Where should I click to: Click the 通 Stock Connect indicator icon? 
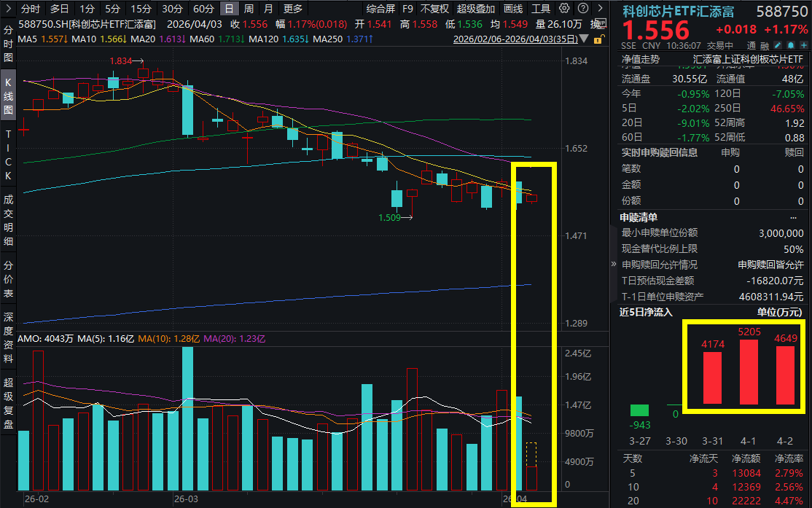click(x=753, y=44)
